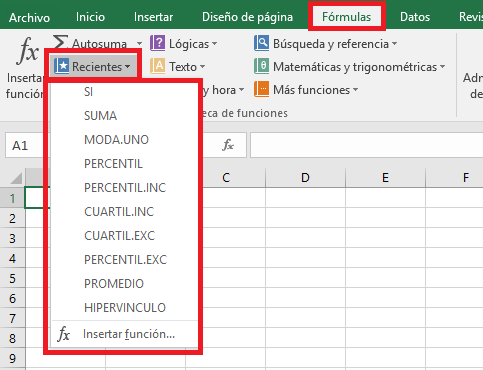Expand the Autosuma dropdown arrow
The width and height of the screenshot is (483, 370).
pos(139,44)
